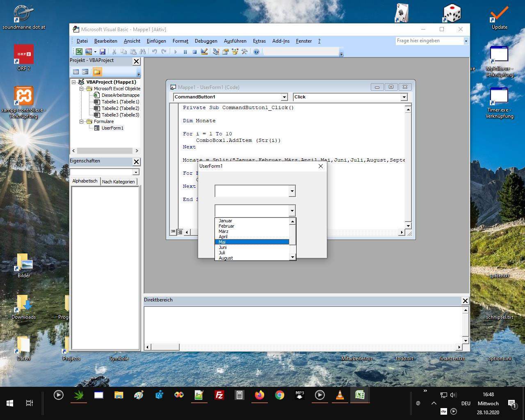Switch to full module view in code window
Viewport: 525px width, 420px height.
[180, 232]
